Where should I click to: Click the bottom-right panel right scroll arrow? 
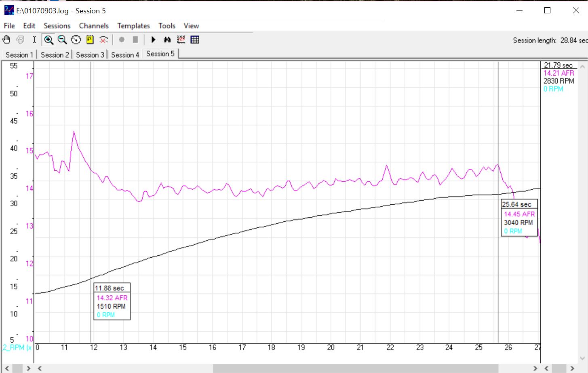point(572,368)
